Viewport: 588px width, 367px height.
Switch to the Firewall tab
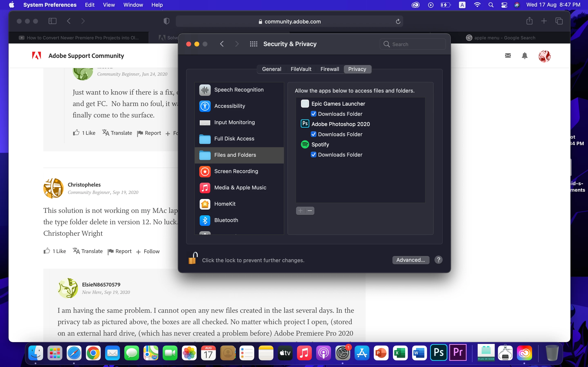coord(330,69)
